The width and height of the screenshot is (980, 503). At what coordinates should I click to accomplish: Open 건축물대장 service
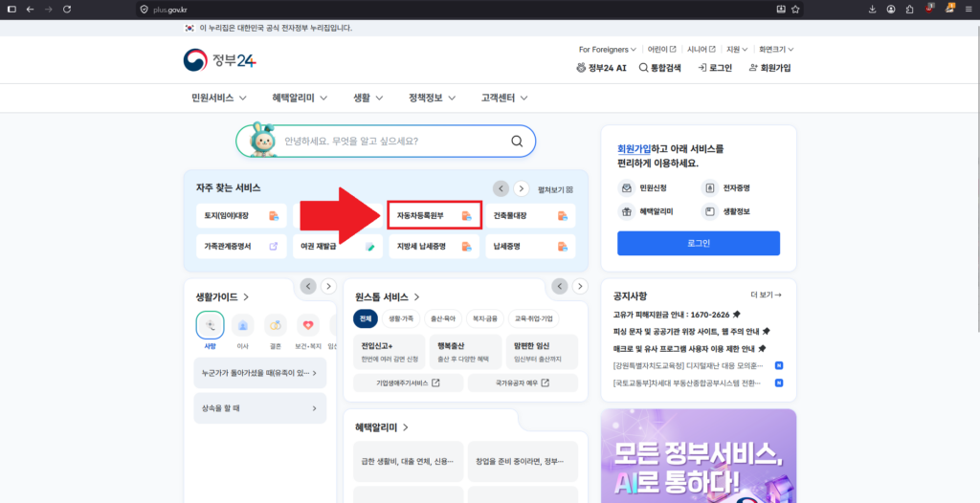(530, 215)
